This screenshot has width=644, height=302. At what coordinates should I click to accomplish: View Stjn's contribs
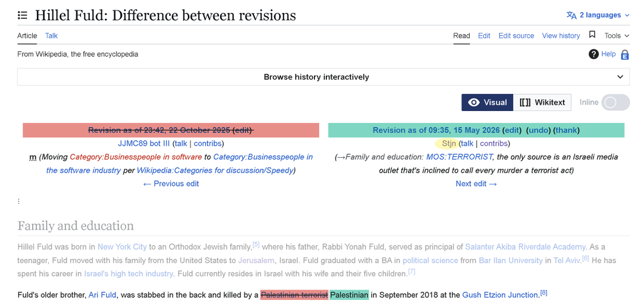coord(494,143)
